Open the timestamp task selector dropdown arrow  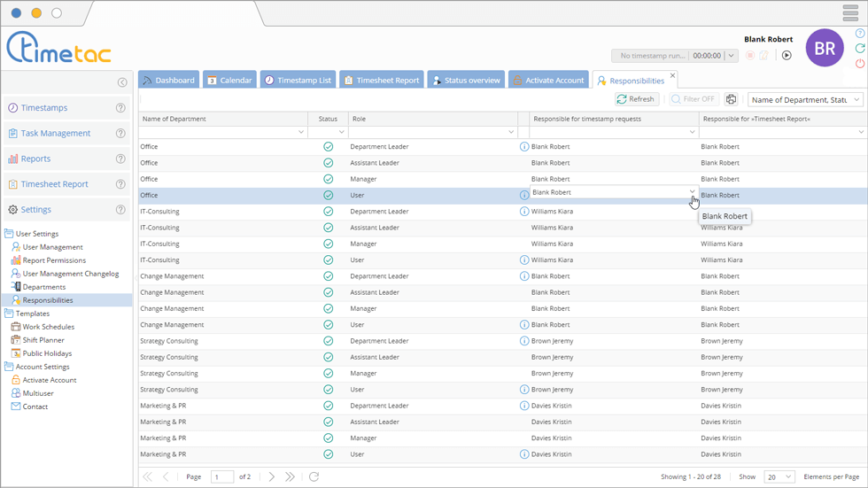731,56
